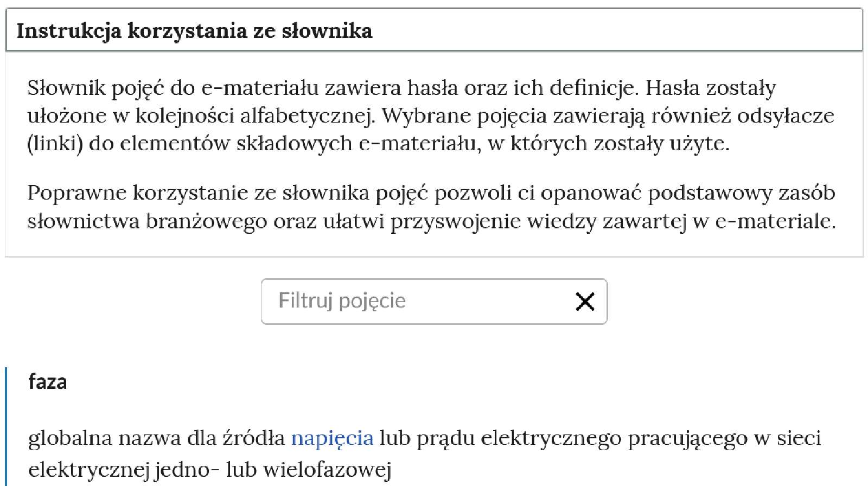Click the clear icon inside the search box
Screen dimensions: 868x499
[585, 302]
